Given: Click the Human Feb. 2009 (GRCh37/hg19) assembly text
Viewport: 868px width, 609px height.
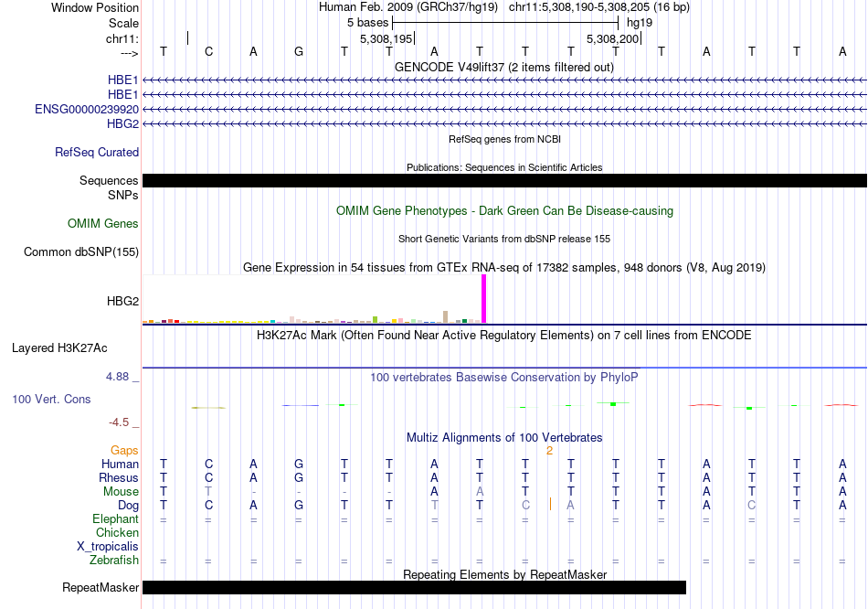Looking at the screenshot, I should 408,7.
